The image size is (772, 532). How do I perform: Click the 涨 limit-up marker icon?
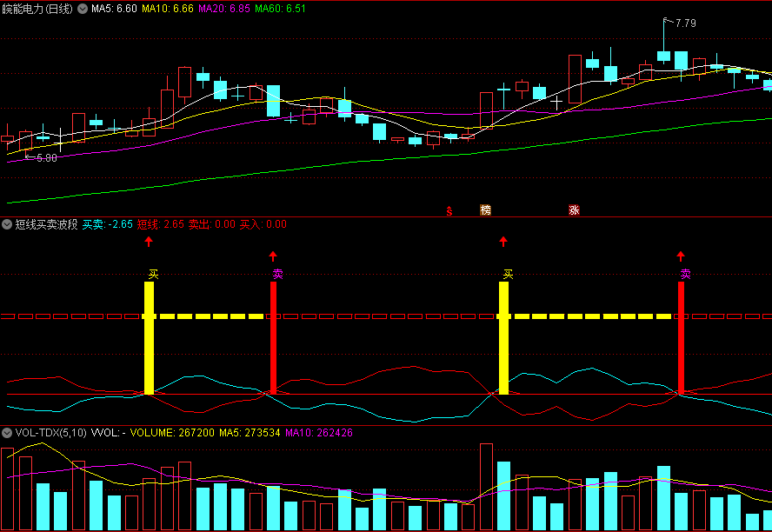pyautogui.click(x=574, y=210)
